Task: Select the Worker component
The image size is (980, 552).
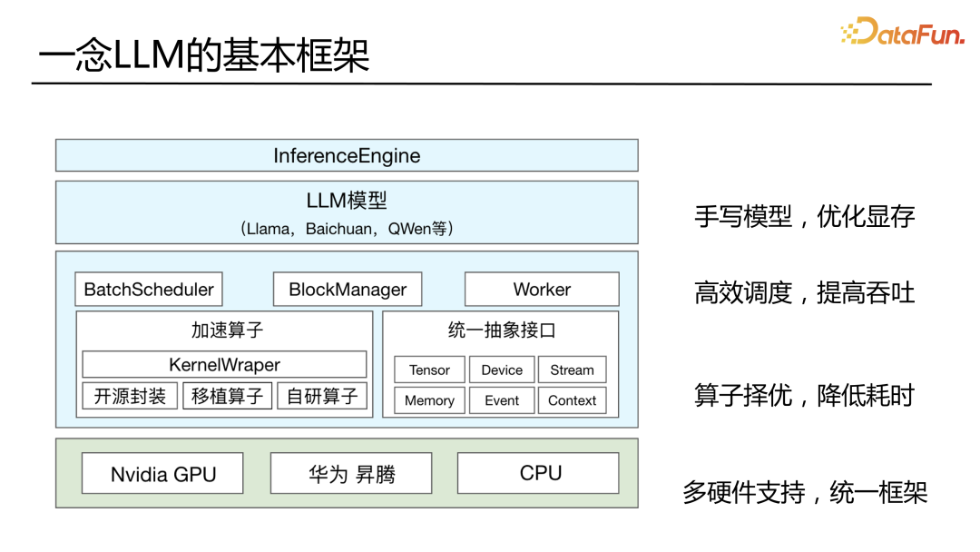Action: (x=542, y=289)
